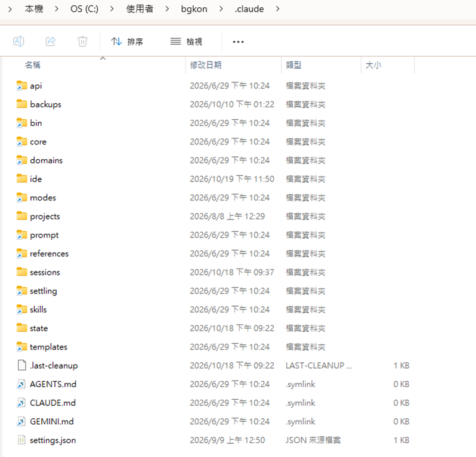476x457 pixels.
Task: Select the api folder icon
Action: 22,86
